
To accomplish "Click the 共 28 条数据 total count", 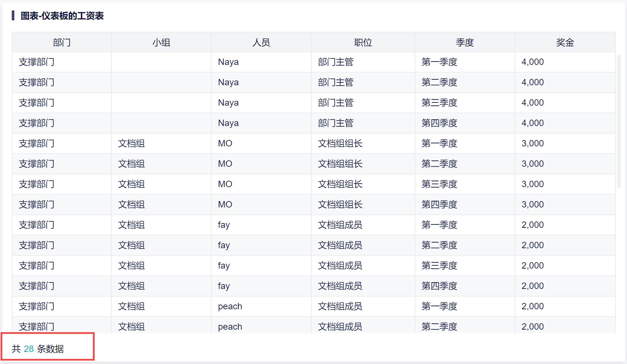I will point(38,349).
